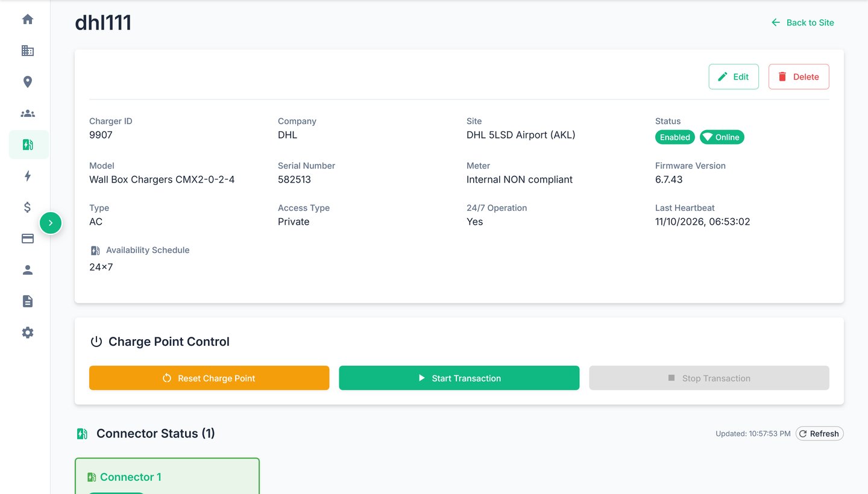This screenshot has height=494, width=868.
Task: Open the settings gear icon in sidebar
Action: click(28, 333)
